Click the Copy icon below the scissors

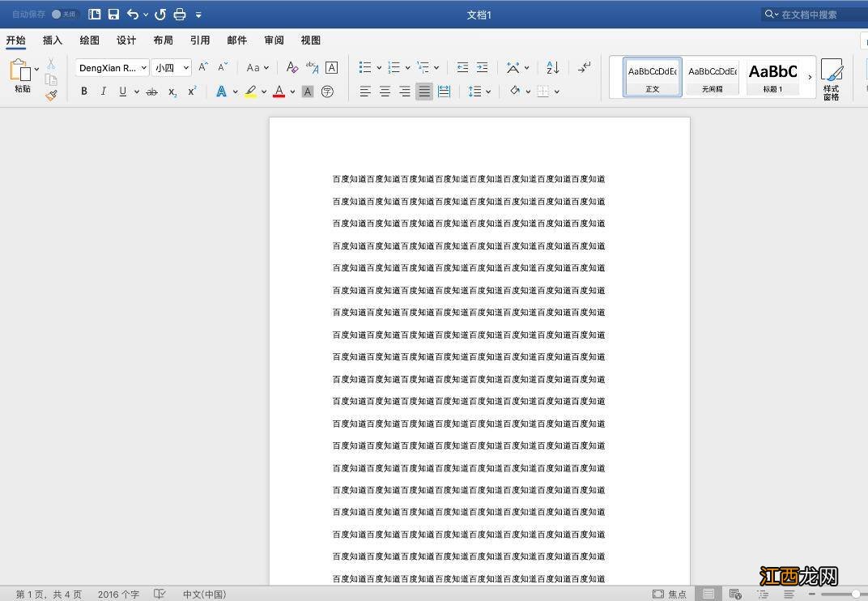point(51,79)
